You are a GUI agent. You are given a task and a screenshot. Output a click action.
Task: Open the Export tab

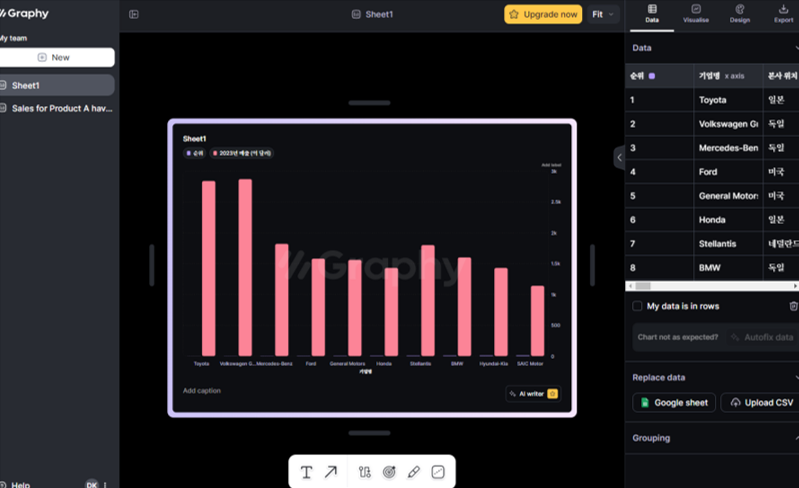pyautogui.click(x=783, y=14)
